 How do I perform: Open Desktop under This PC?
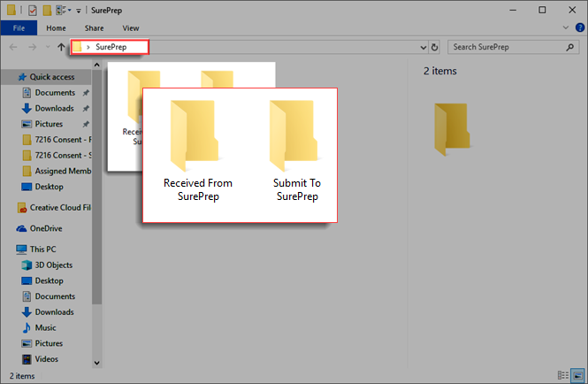43,280
